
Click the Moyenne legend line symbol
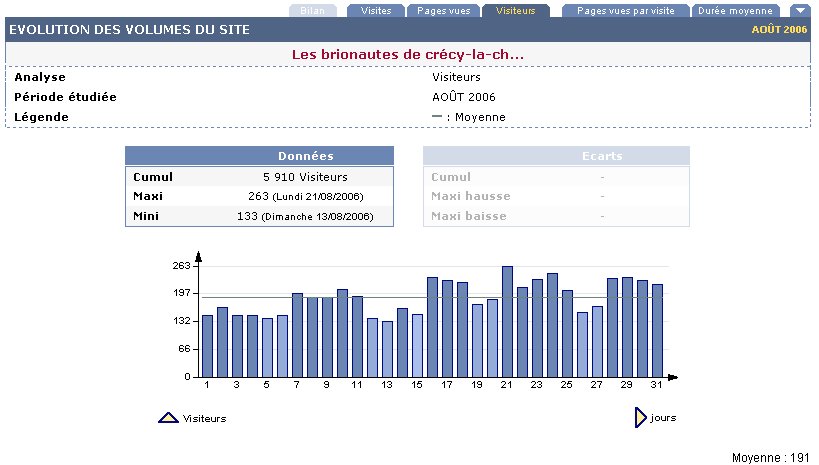(x=436, y=117)
